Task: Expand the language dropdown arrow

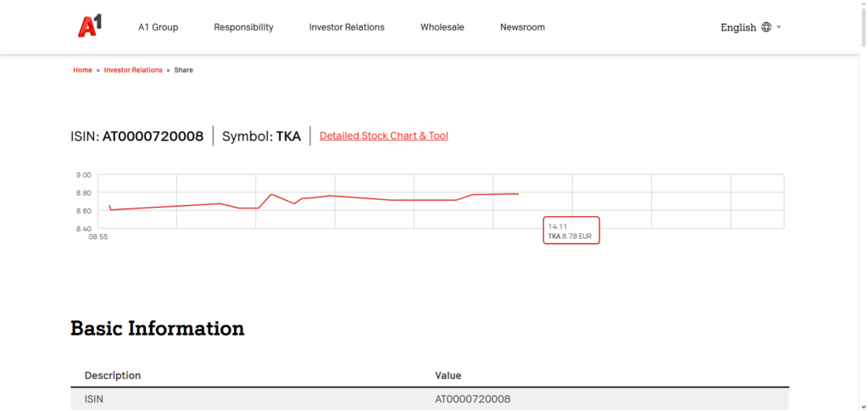Action: [x=779, y=27]
